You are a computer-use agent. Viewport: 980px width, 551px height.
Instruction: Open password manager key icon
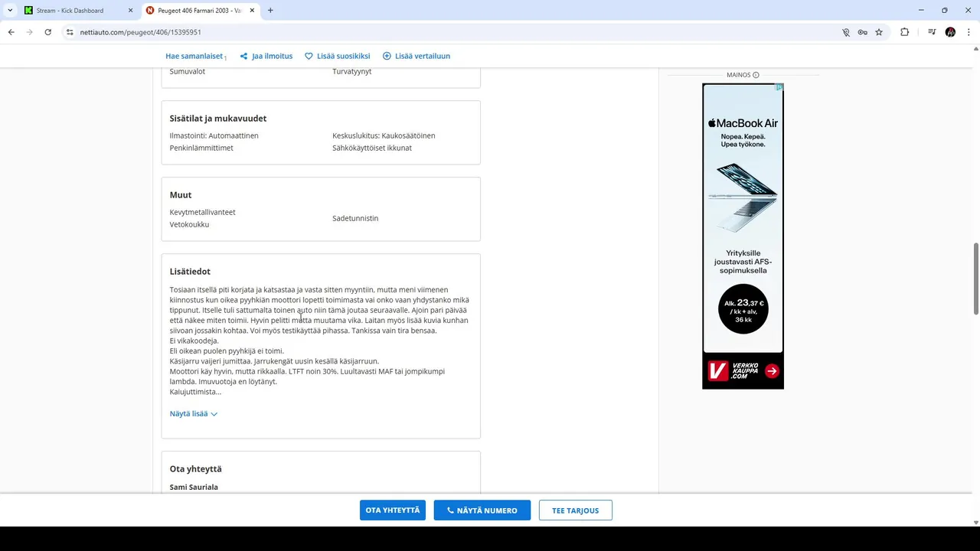click(862, 32)
